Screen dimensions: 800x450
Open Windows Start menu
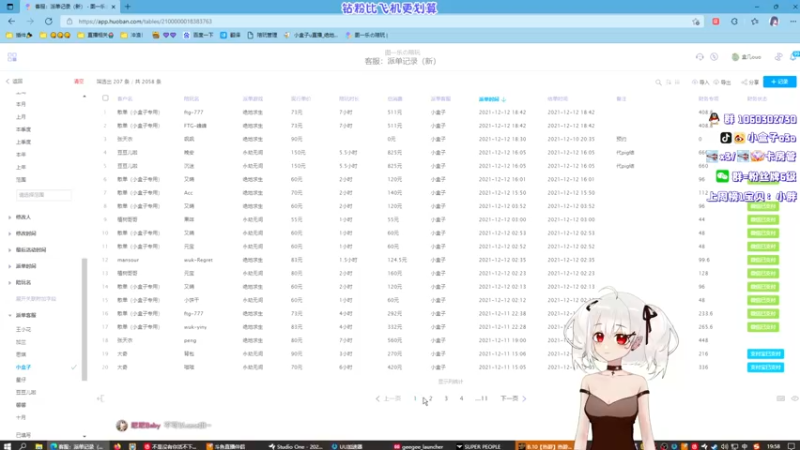7,446
